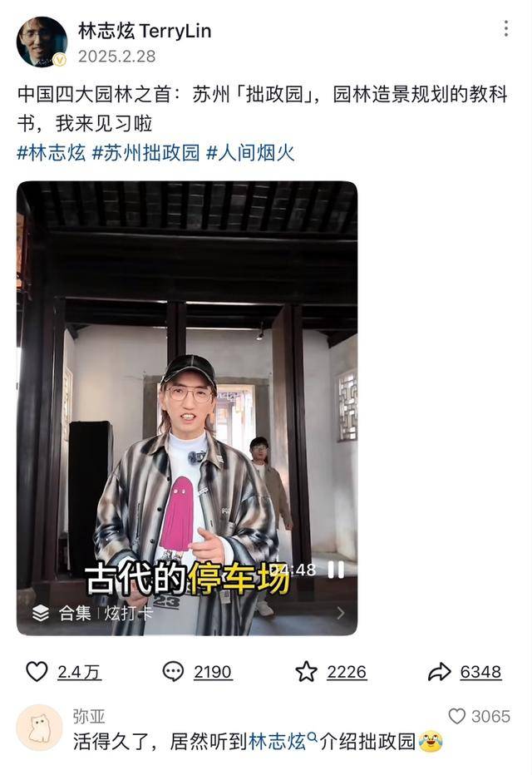Open the #林志炫 hashtag
Screen dimensions: 532x775
click(52, 153)
